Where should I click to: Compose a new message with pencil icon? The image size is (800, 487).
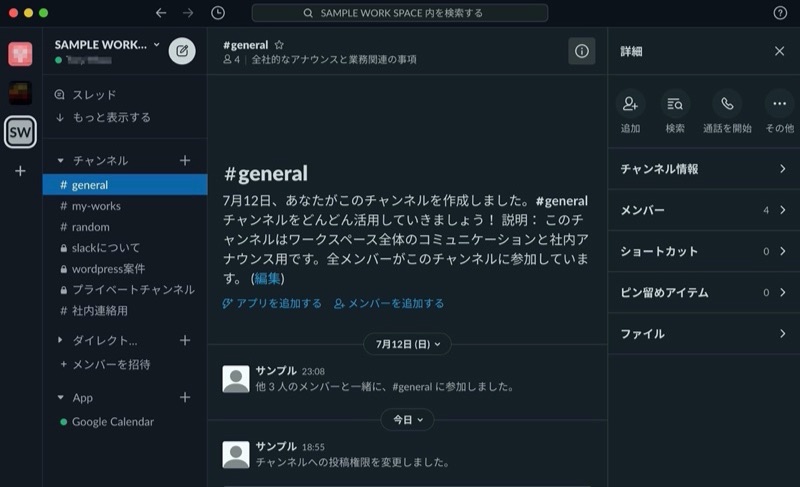pos(182,51)
